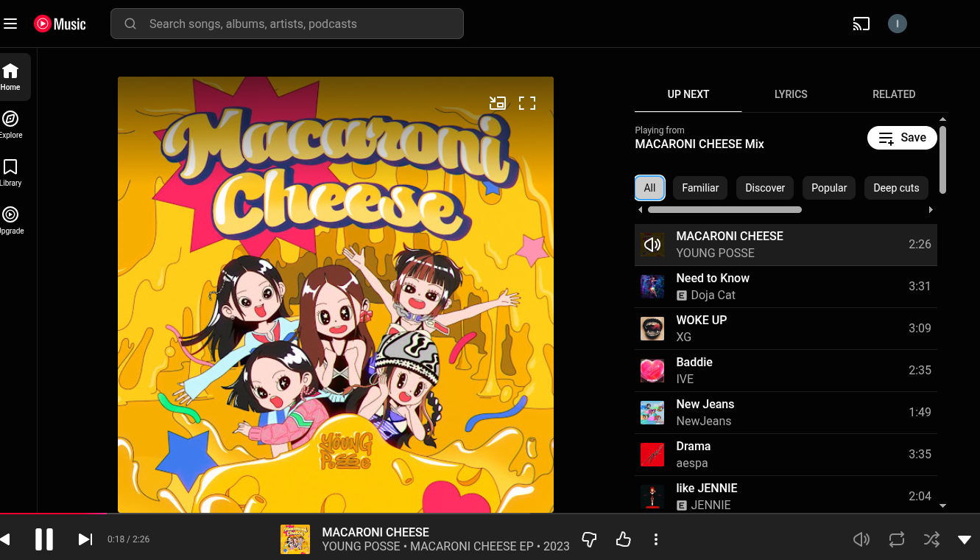980x560 pixels.
Task: Play like JENNIE in queue
Action: click(786, 494)
